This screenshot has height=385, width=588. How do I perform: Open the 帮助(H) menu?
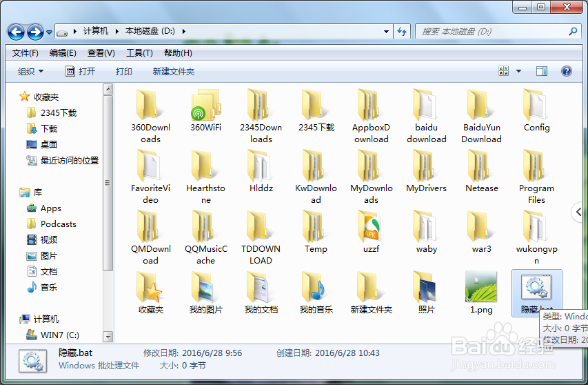[178, 53]
